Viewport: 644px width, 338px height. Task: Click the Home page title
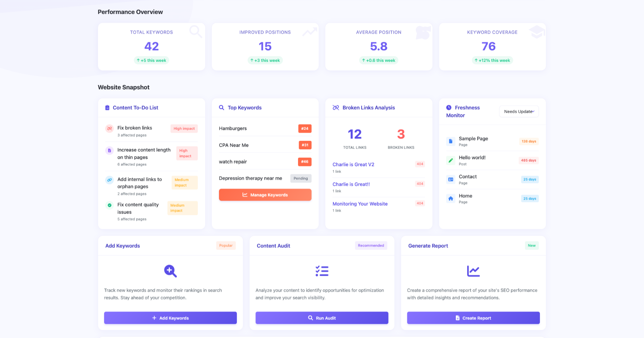click(465, 196)
